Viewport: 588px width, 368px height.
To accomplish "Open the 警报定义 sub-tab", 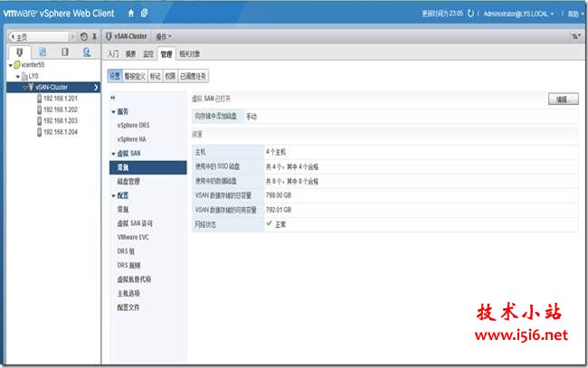I will [135, 76].
